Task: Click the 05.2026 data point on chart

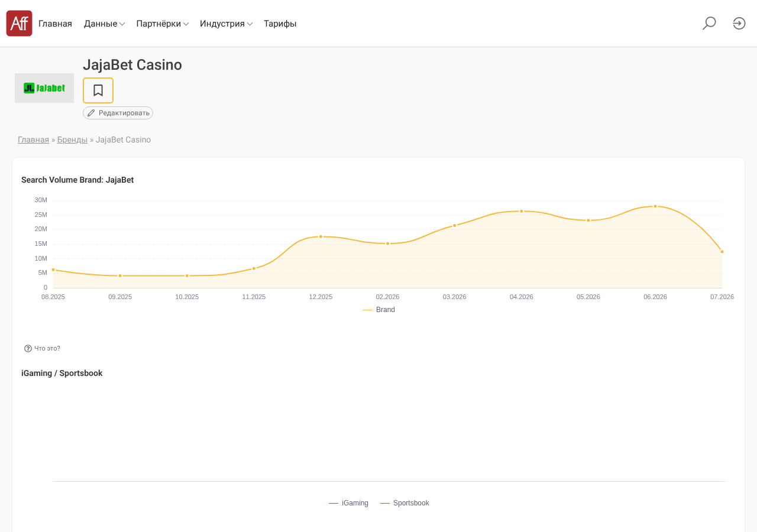Action: 588,220
